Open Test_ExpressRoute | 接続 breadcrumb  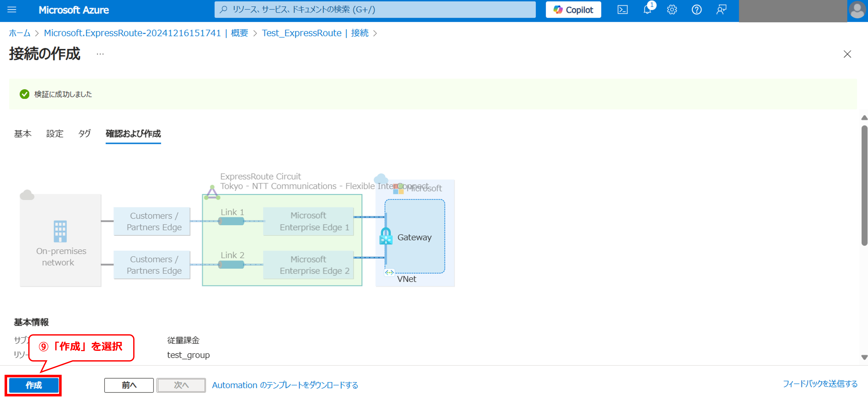tap(315, 33)
